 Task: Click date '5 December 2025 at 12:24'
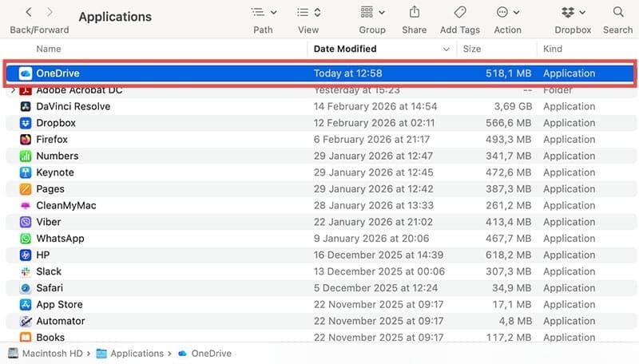375,288
